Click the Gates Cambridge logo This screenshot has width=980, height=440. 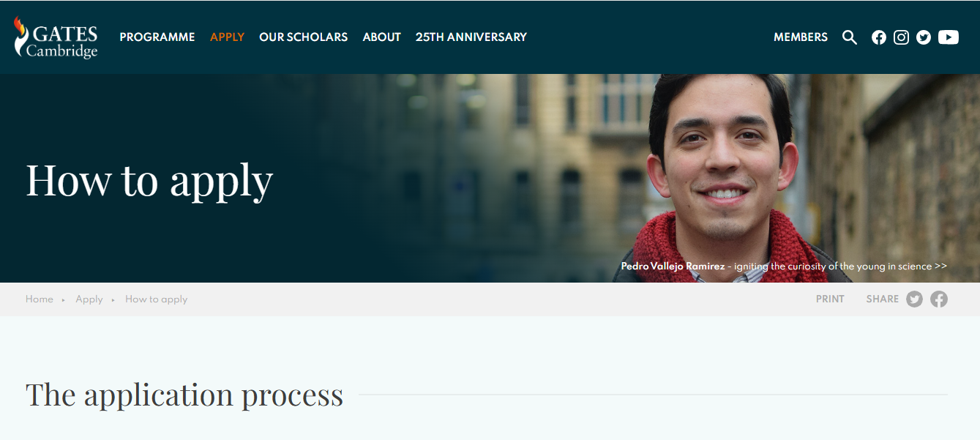pyautogui.click(x=56, y=37)
